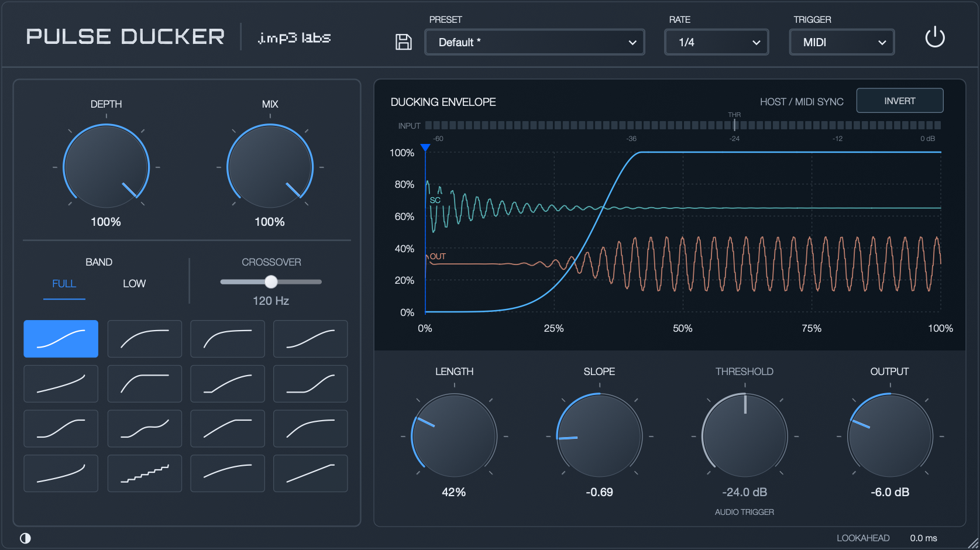Pick the third curve shape in the bottom row
The height and width of the screenshot is (550, 980).
pyautogui.click(x=228, y=473)
